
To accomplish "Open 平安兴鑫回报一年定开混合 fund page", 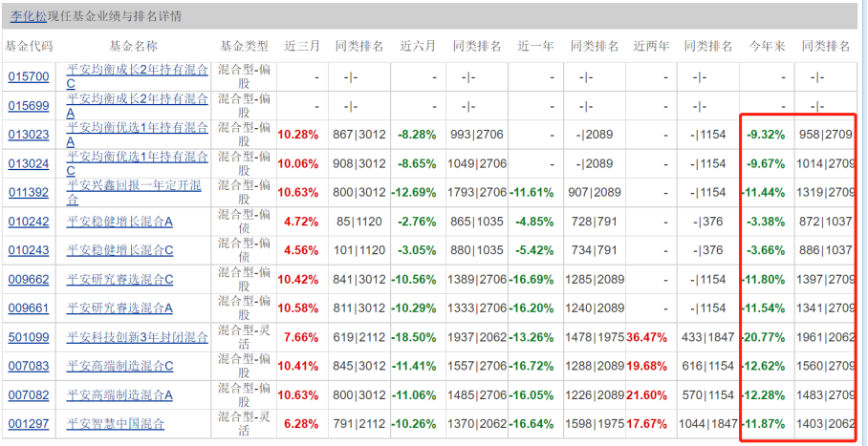I will coord(134,193).
